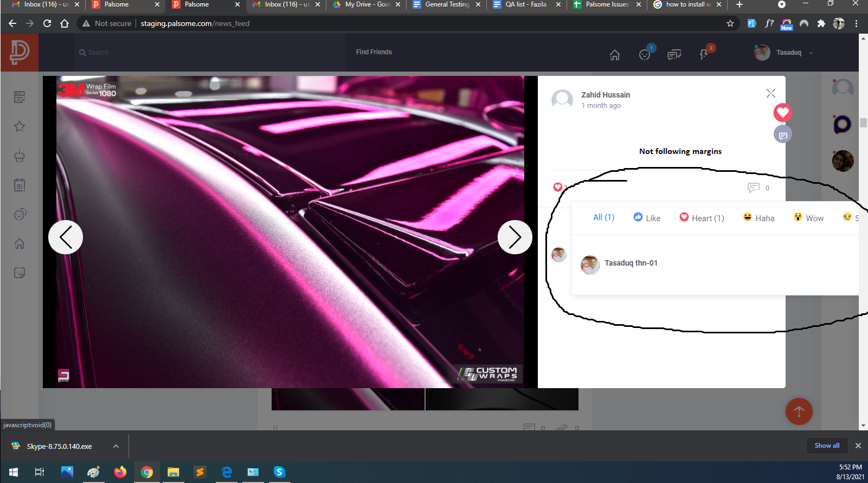This screenshot has width=868, height=483.
Task: Open Tasaduq thn-01 profile link
Action: click(631, 263)
